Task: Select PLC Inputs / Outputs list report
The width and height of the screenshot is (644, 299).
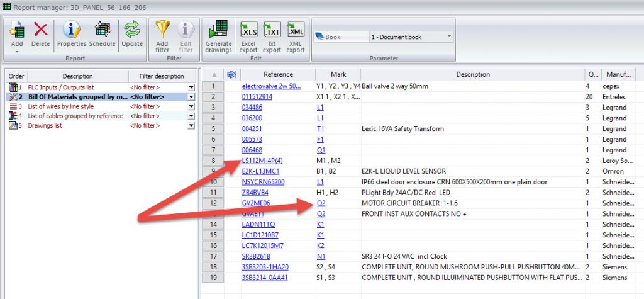Action: (x=61, y=87)
